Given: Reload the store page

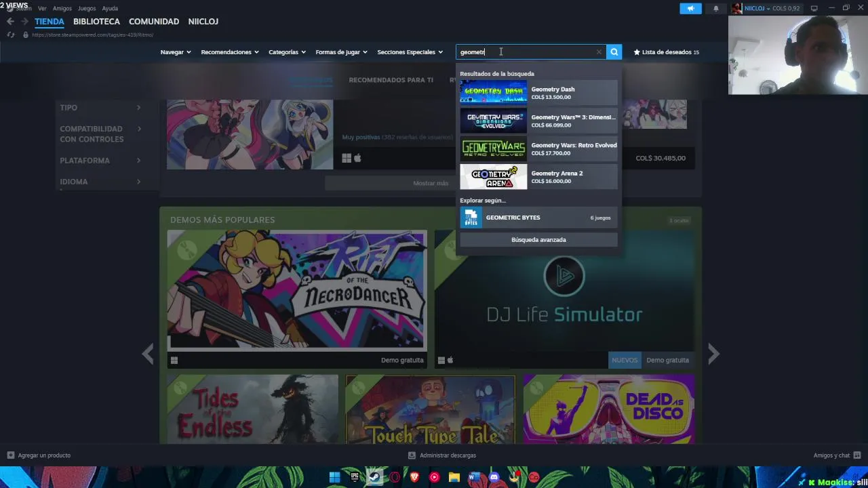Looking at the screenshot, I should 10,35.
